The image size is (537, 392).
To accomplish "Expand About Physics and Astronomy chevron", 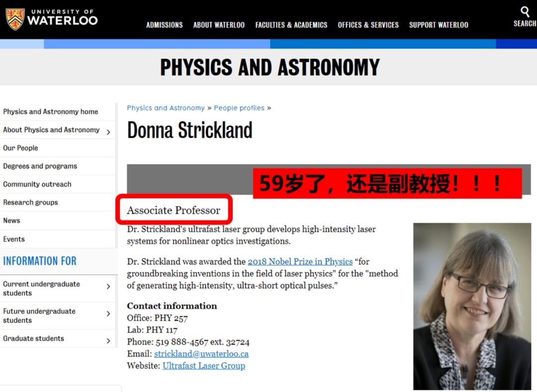I will (x=108, y=132).
